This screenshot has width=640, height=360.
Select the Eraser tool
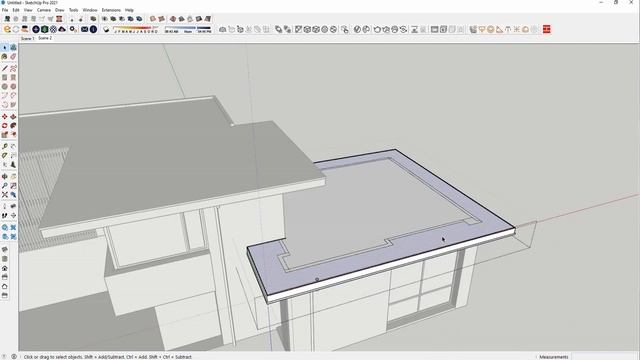[x=13, y=57]
